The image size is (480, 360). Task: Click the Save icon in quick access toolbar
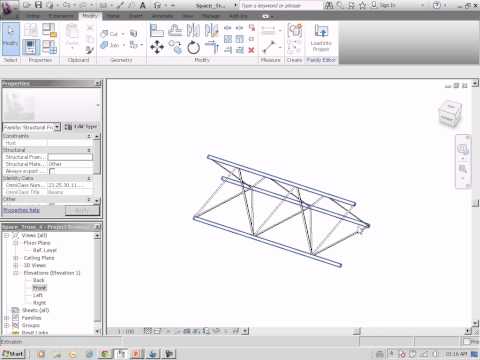point(39,5)
